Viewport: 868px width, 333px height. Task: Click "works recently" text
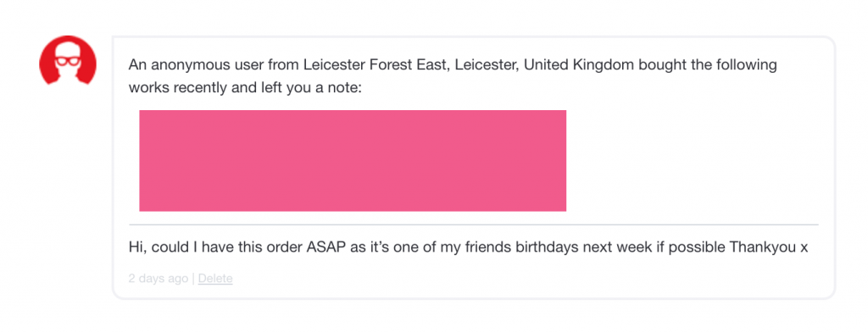[x=178, y=87]
